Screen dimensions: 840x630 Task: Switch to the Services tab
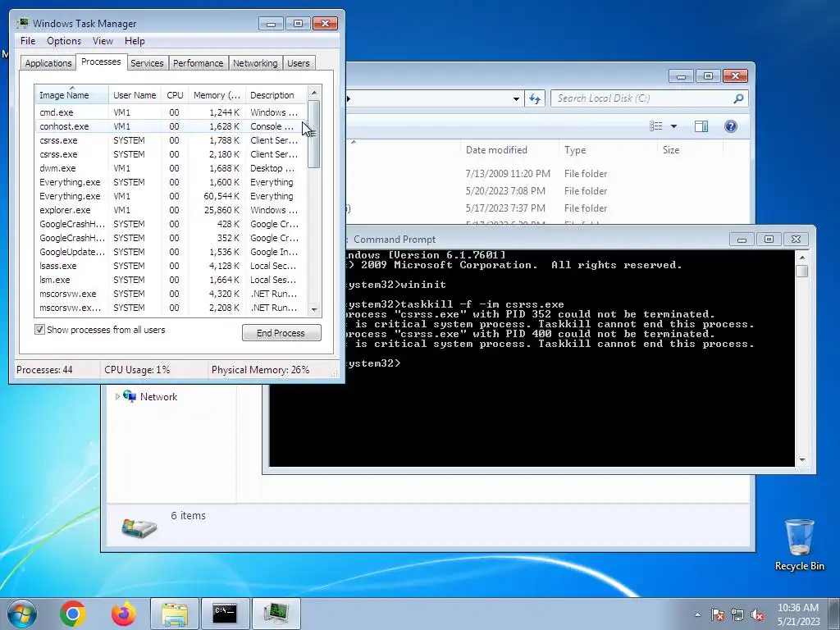(x=147, y=63)
